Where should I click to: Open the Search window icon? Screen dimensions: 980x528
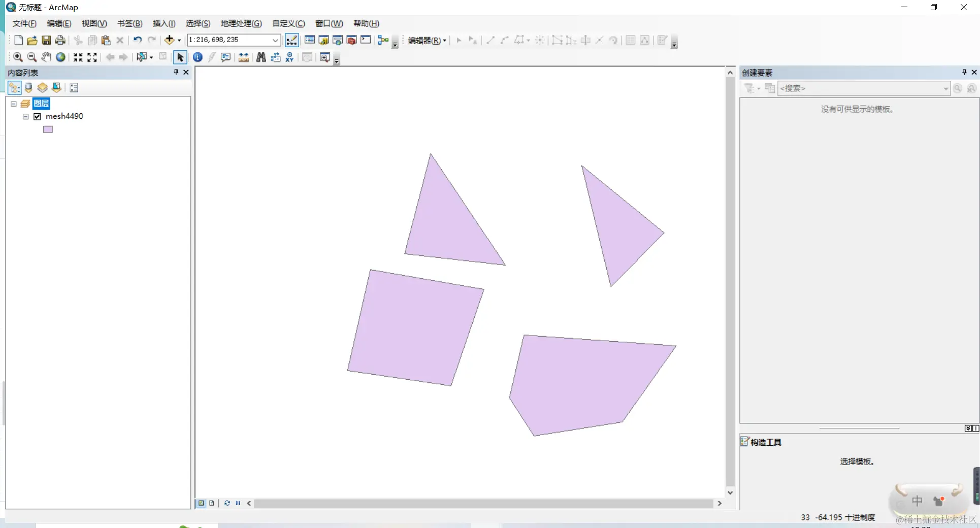click(x=337, y=40)
